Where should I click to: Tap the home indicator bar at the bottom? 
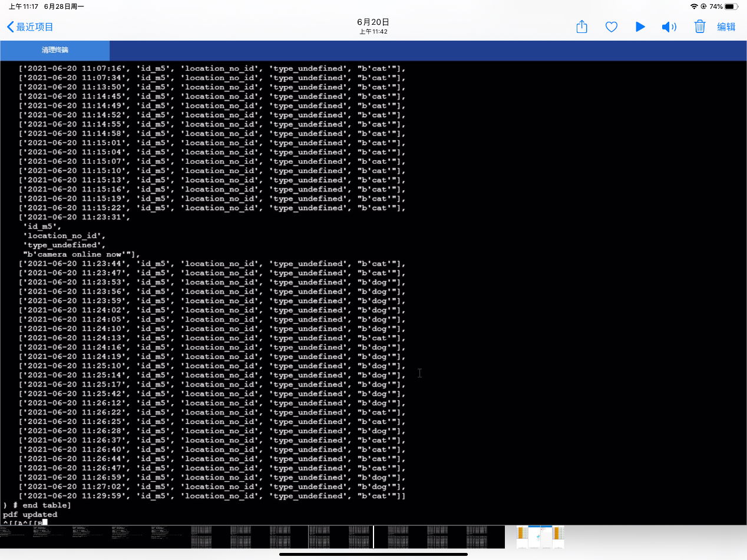373,554
